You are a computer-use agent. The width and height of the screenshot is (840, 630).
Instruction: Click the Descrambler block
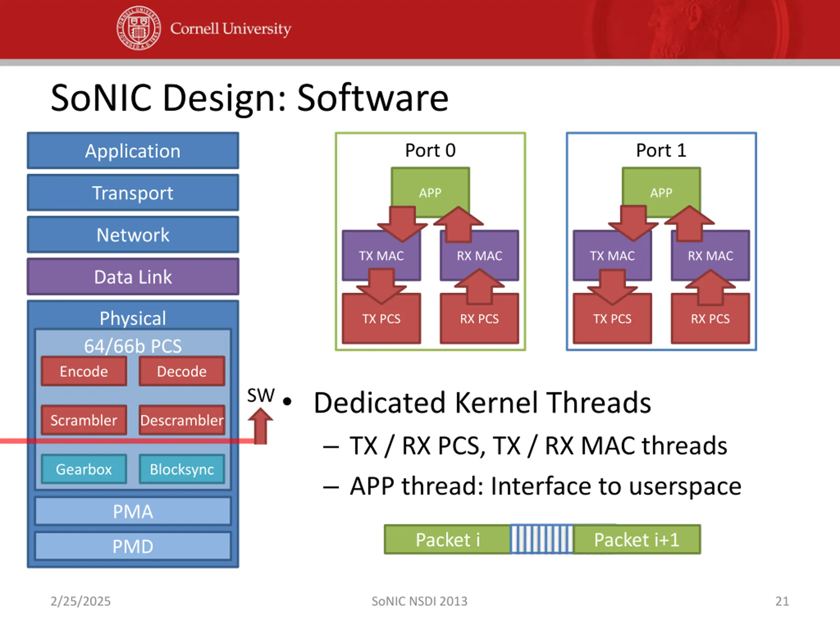(x=182, y=420)
